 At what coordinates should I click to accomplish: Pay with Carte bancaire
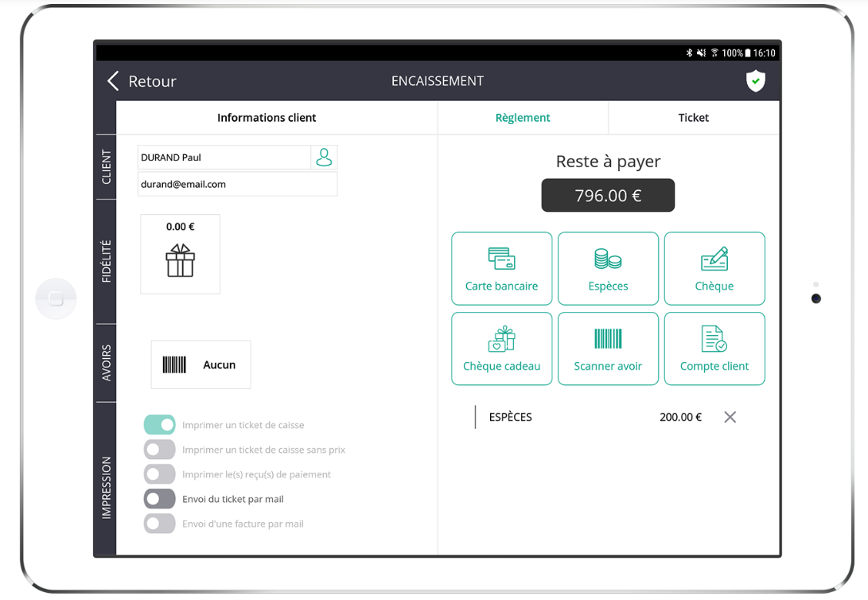click(501, 268)
